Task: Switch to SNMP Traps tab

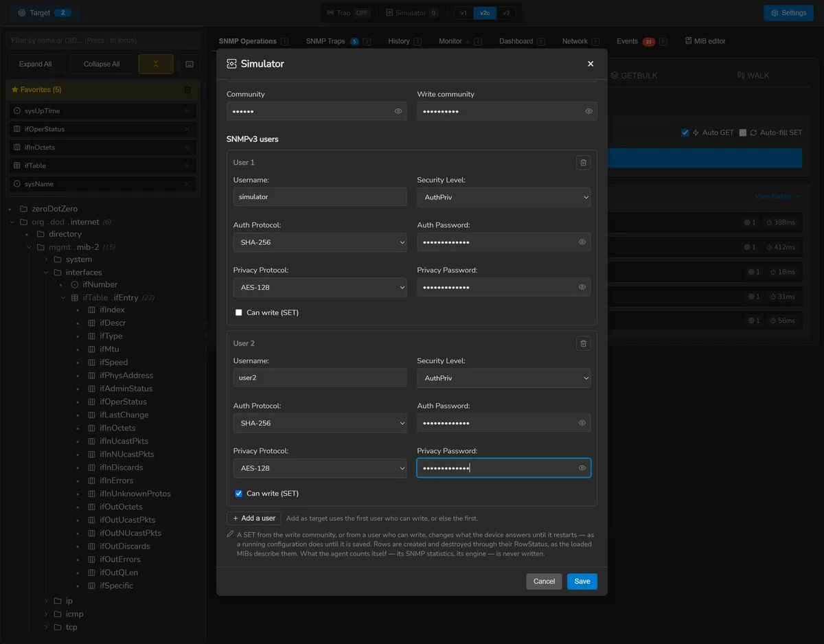Action: [x=338, y=41]
